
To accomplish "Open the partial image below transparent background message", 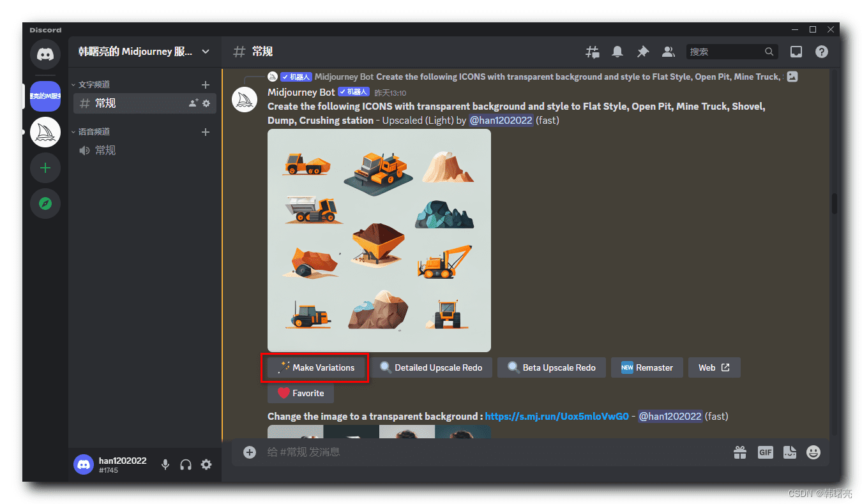I will [379, 432].
